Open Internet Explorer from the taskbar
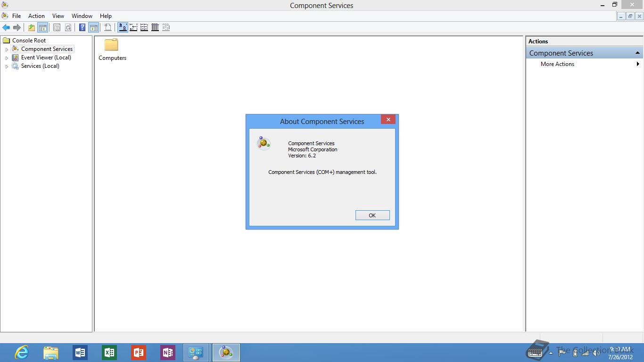Viewport: 644px width, 362px height. click(22, 353)
